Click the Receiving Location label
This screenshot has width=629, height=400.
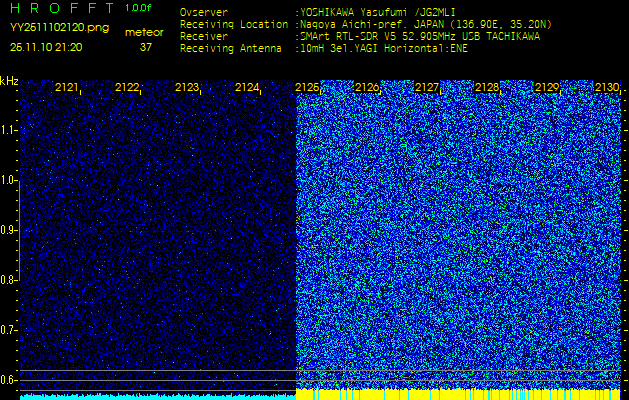click(x=234, y=24)
